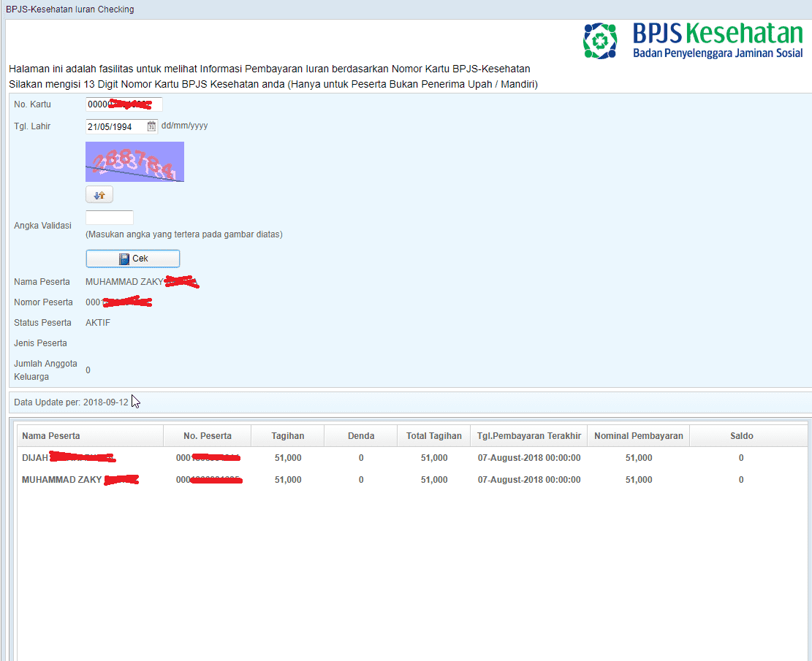Image resolution: width=812 pixels, height=661 pixels.
Task: Sort by Nama Peserta column header
Action: pyautogui.click(x=90, y=436)
